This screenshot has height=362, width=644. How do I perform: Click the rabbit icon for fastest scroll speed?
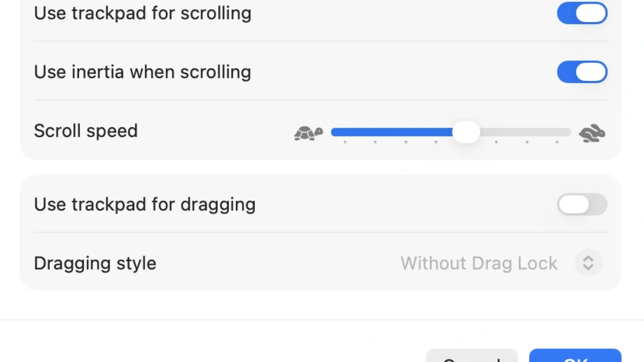click(x=592, y=133)
